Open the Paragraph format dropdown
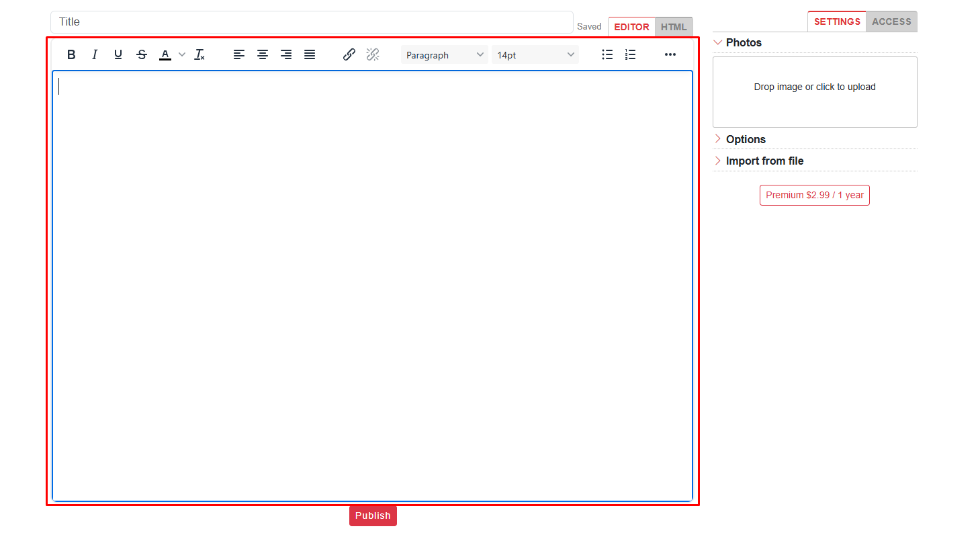This screenshot has width=980, height=543. click(445, 55)
